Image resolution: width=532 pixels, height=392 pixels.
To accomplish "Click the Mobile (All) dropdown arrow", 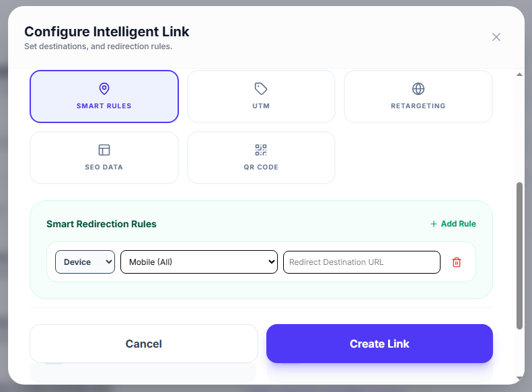I will tap(271, 262).
